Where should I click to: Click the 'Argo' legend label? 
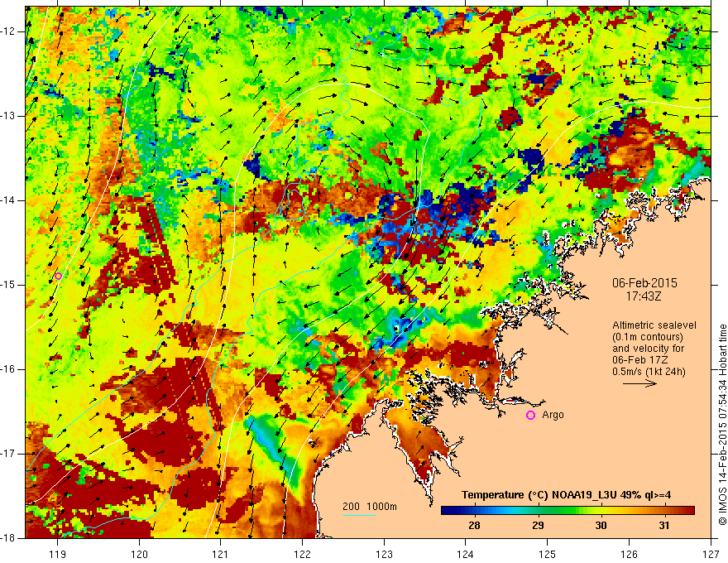[553, 415]
